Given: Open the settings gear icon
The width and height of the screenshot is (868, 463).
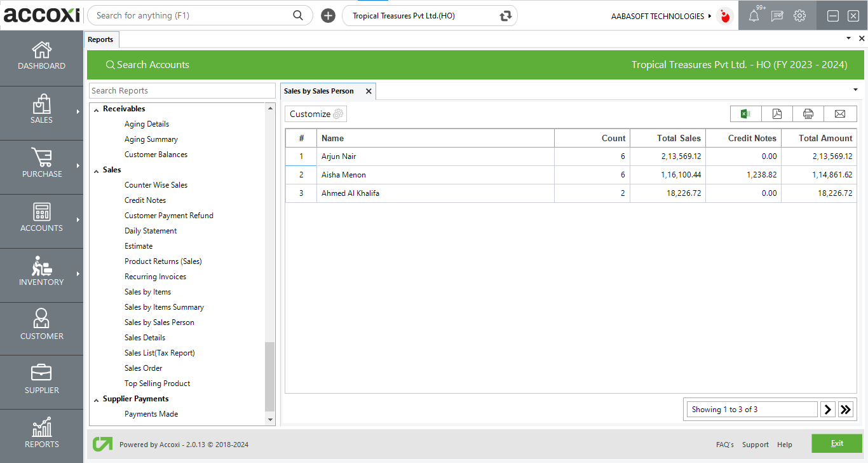Looking at the screenshot, I should pos(800,16).
